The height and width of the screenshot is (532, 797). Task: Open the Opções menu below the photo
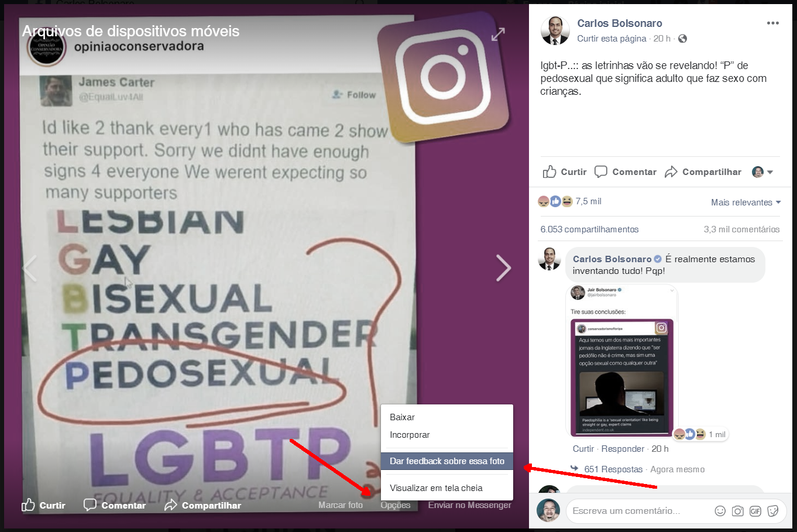pos(396,505)
